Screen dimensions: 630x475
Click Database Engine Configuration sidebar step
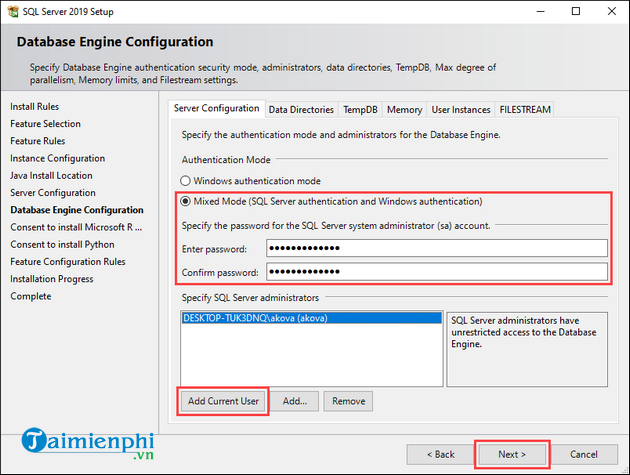[77, 210]
